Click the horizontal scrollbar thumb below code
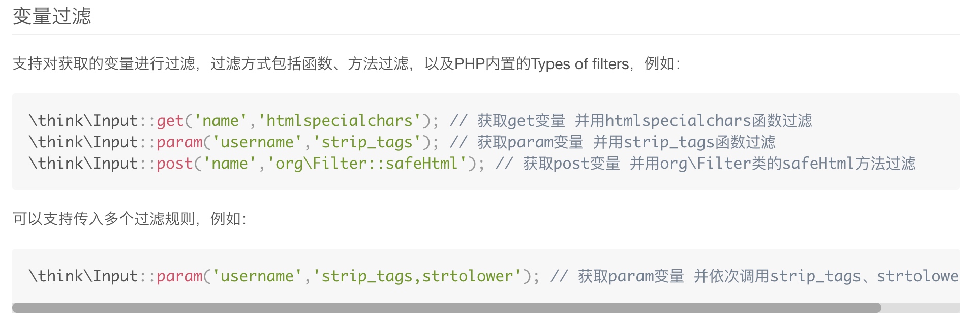980x324 pixels. [447, 308]
